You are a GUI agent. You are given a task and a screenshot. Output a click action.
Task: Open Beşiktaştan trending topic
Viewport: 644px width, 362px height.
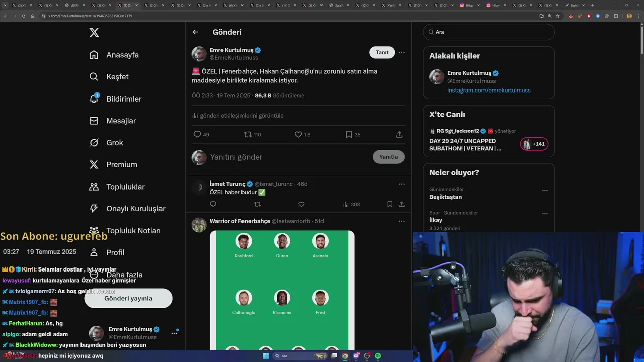445,197
